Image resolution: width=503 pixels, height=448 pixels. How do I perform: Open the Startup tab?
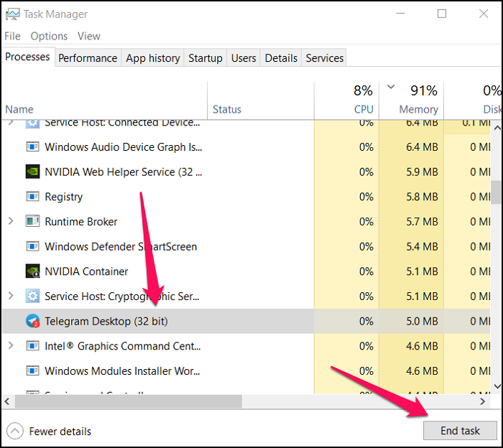pos(206,58)
